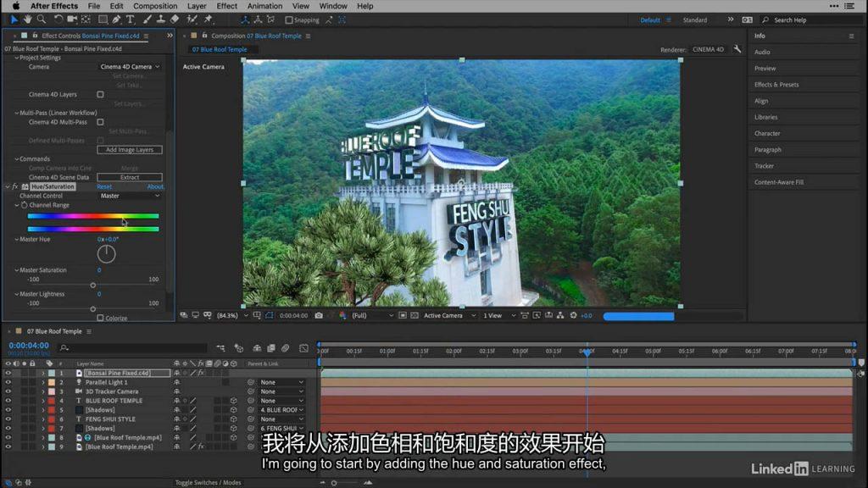The height and width of the screenshot is (488, 868).
Task: Click the Extract button
Action: [x=130, y=178]
